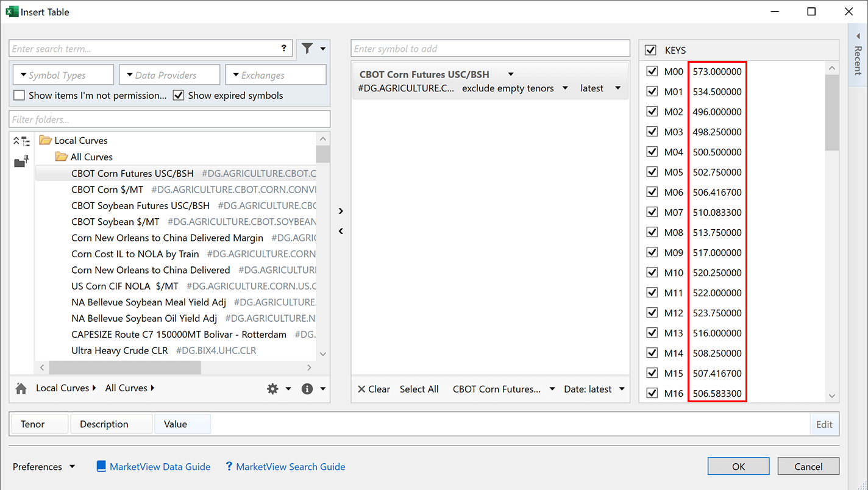The image size is (868, 490).
Task: Select US Corn CIF NOLA $/MT curve
Action: [x=125, y=286]
